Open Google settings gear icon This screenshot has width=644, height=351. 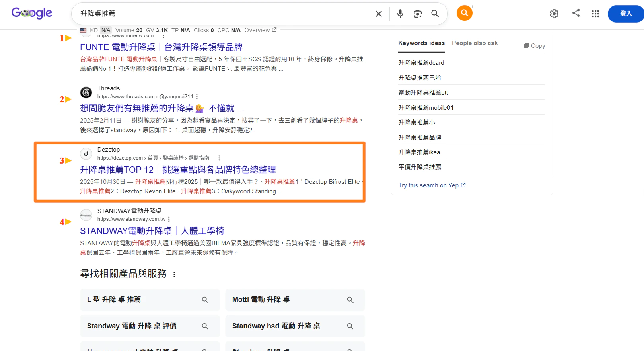(x=554, y=14)
